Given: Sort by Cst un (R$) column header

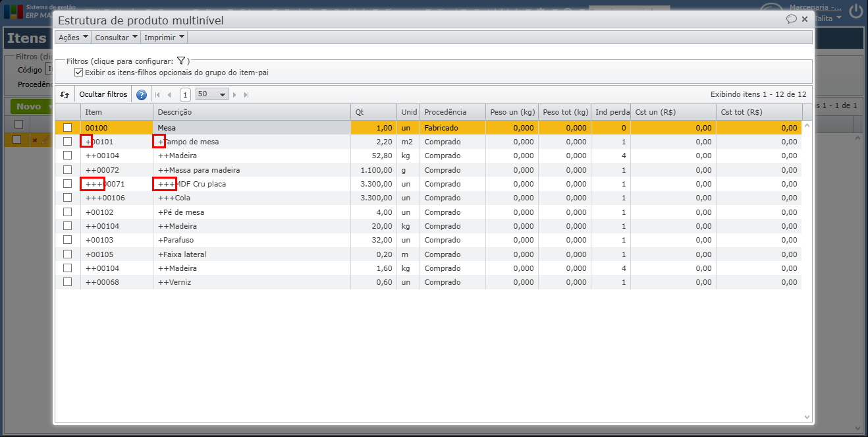Looking at the screenshot, I should (673, 112).
